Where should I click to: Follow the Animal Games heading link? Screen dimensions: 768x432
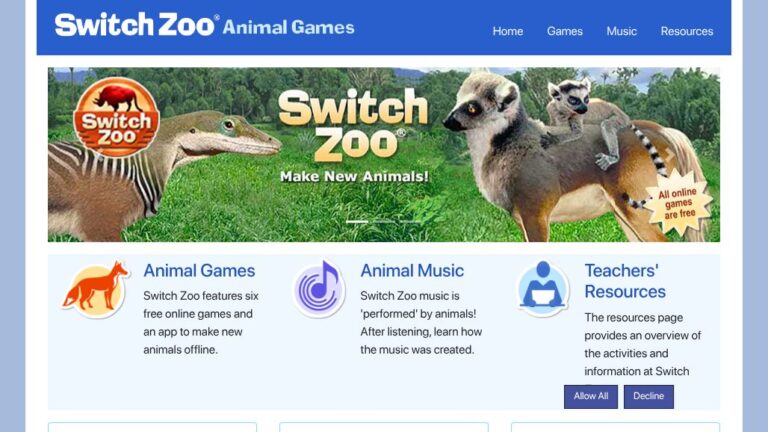point(199,271)
